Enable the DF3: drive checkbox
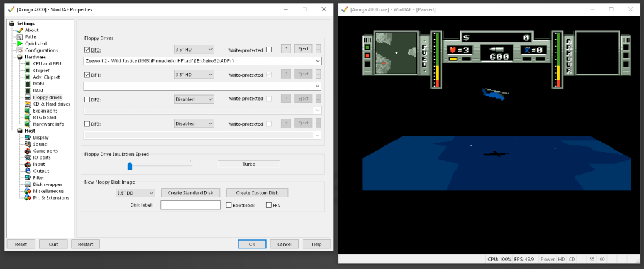 (x=87, y=124)
